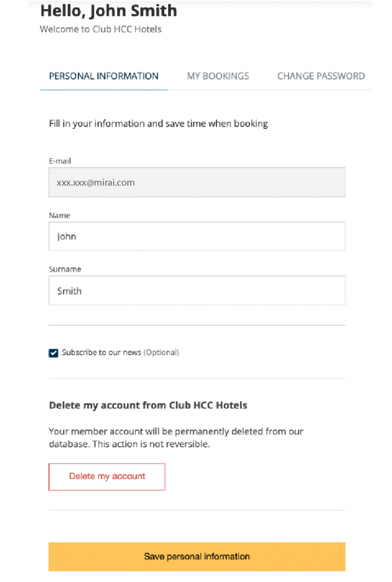Click the 'Fill in your information' instruction text
392x582 pixels.
click(159, 123)
